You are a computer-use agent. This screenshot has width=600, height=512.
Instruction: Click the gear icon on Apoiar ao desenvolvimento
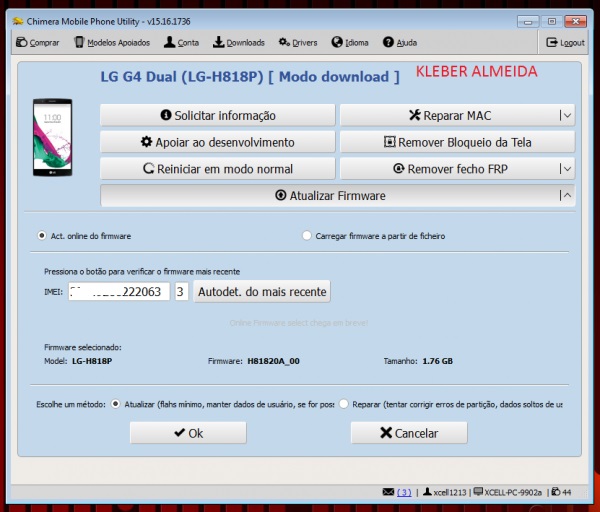pos(146,142)
